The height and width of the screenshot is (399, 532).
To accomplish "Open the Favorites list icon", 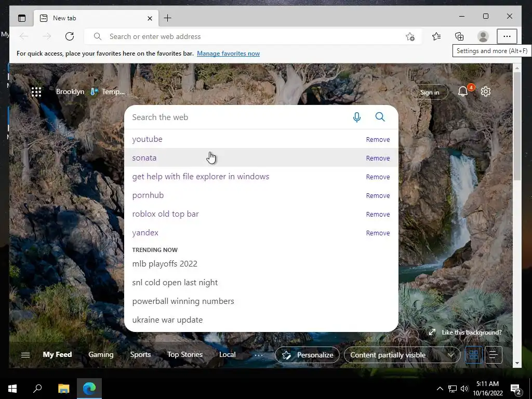I will point(436,36).
